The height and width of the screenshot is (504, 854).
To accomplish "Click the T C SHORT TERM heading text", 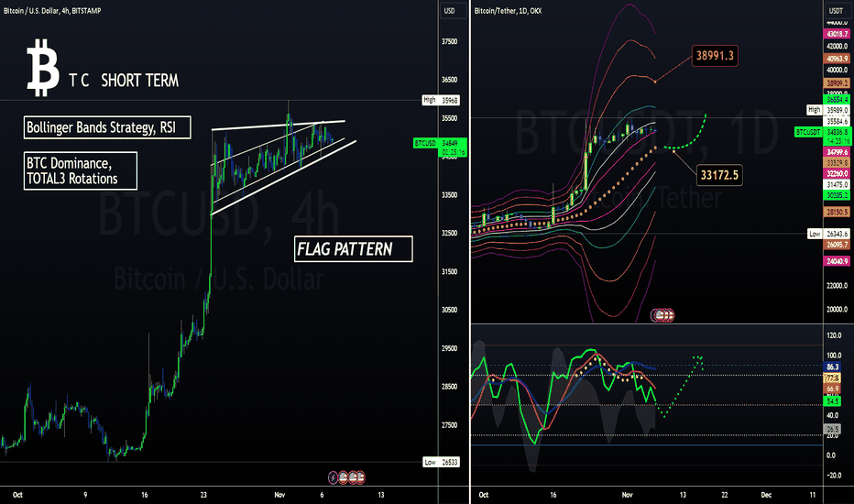I will point(124,81).
